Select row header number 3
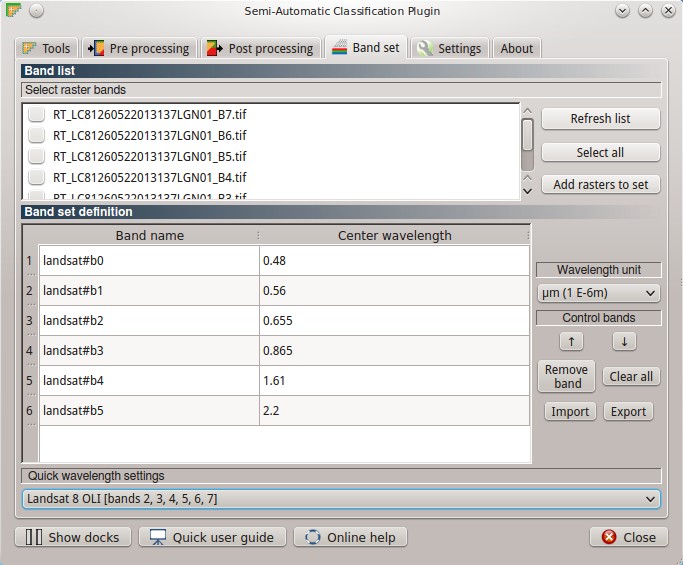This screenshot has width=683, height=565. pyautogui.click(x=30, y=321)
